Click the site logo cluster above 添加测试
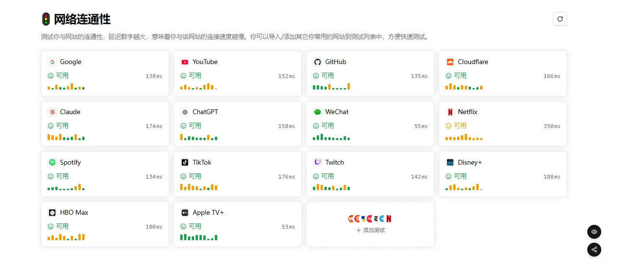Image resolution: width=644 pixels, height=259 pixels. 370,219
